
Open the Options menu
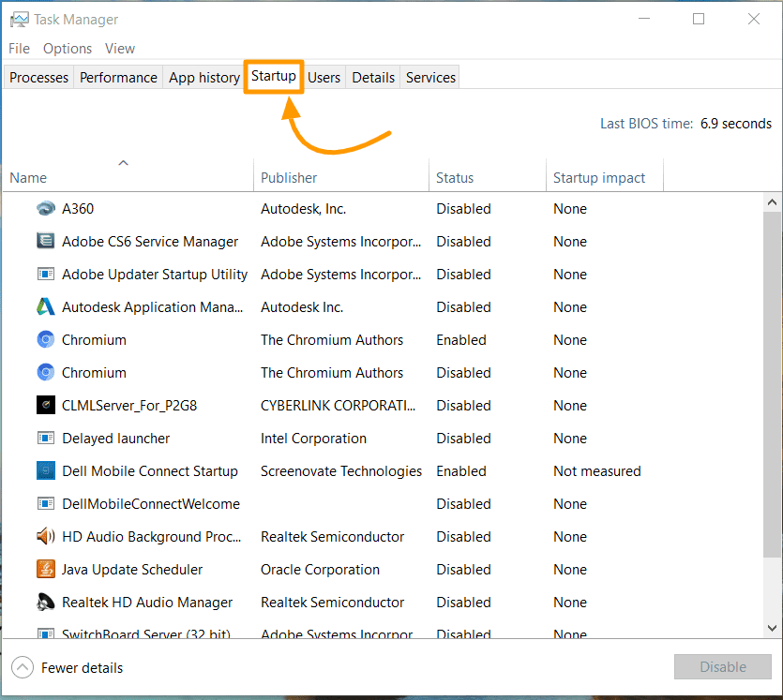click(68, 49)
